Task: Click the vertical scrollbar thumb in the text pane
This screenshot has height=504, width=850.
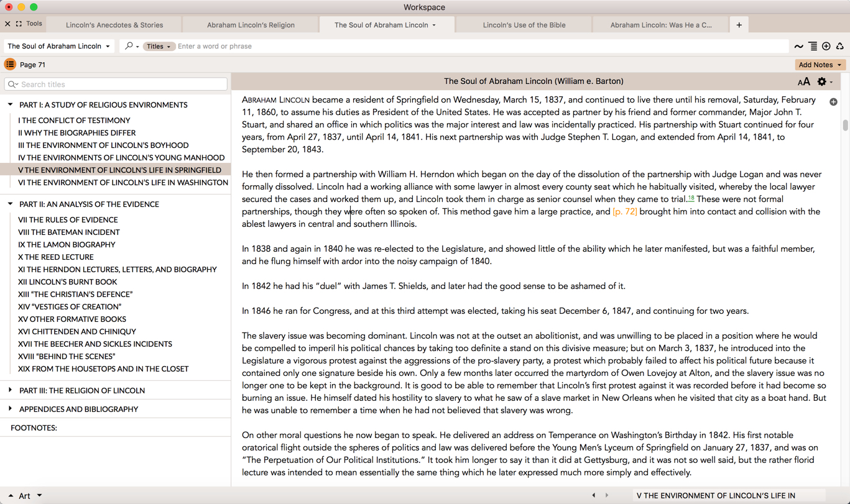Action: 845,125
